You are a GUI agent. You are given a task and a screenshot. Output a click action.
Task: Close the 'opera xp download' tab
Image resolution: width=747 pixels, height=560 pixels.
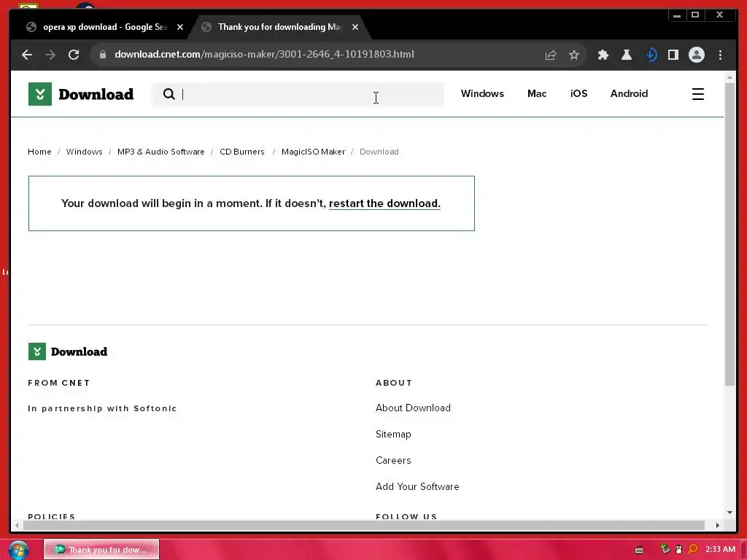(x=180, y=27)
